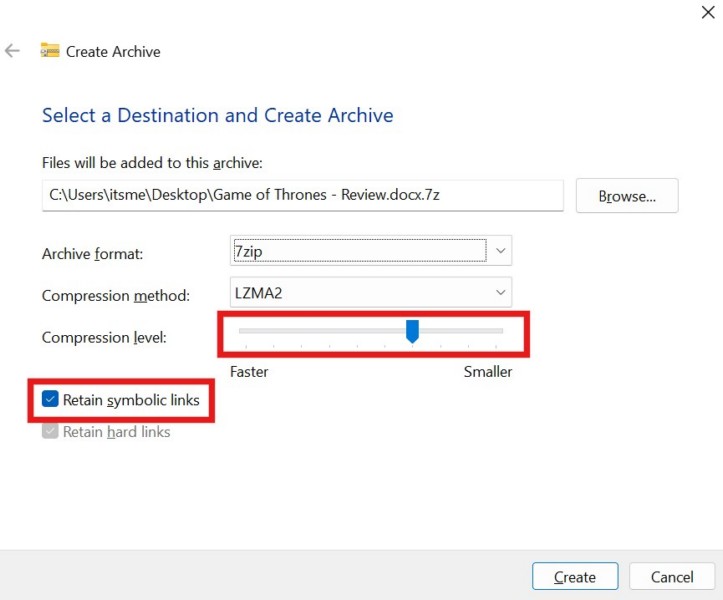
Task: Cancel the archive creation
Action: (x=671, y=577)
